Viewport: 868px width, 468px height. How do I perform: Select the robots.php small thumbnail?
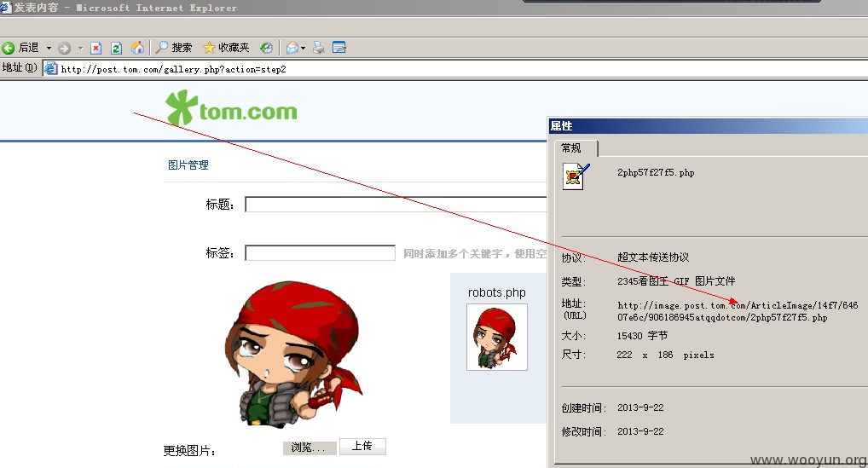pyautogui.click(x=497, y=337)
